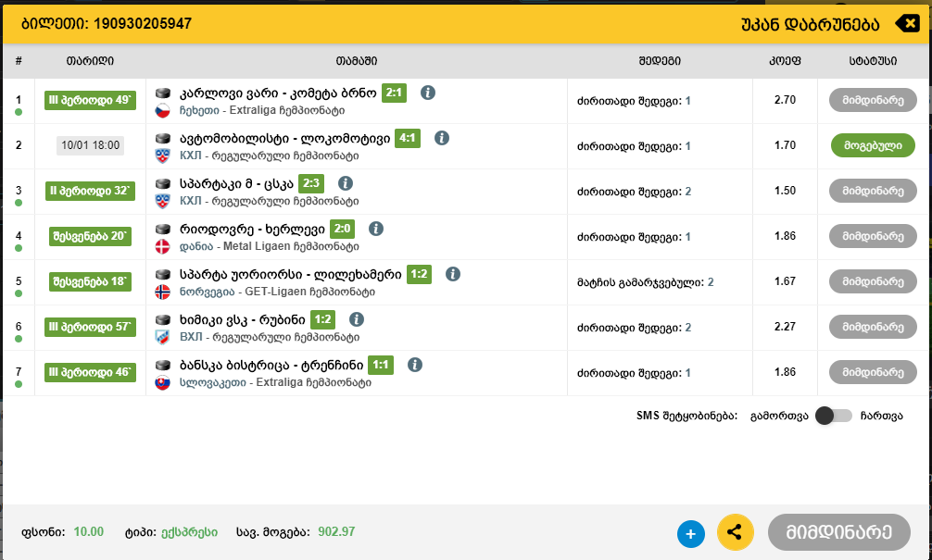Click მიმდინარე status for კარლოვი ვარი match
932x560 pixels.
[873, 100]
